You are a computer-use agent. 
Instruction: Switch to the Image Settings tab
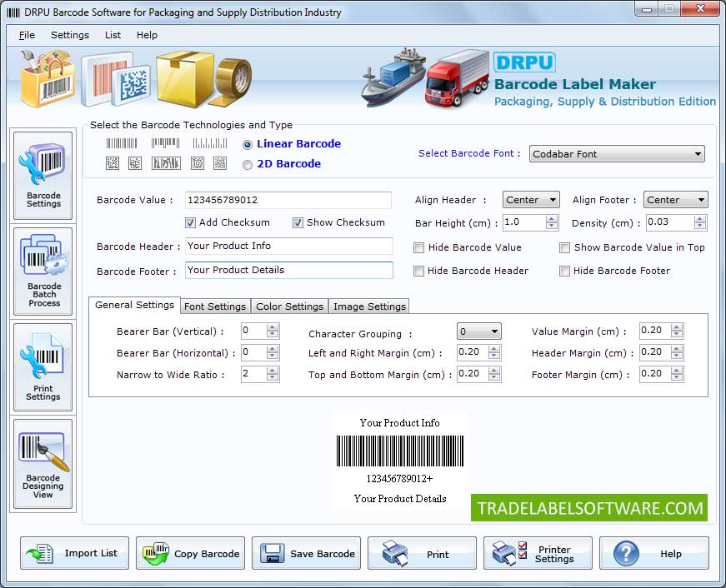tap(369, 306)
